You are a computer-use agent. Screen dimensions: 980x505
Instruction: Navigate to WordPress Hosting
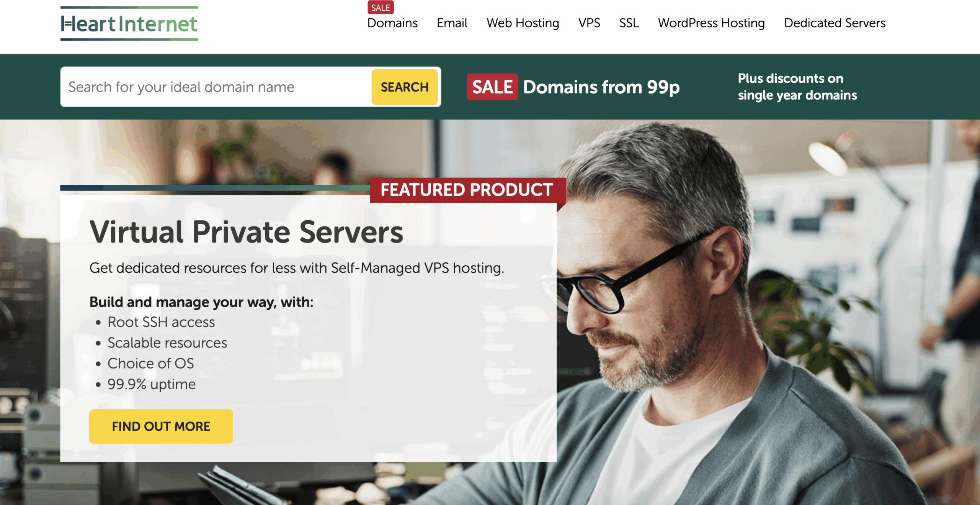coord(711,23)
